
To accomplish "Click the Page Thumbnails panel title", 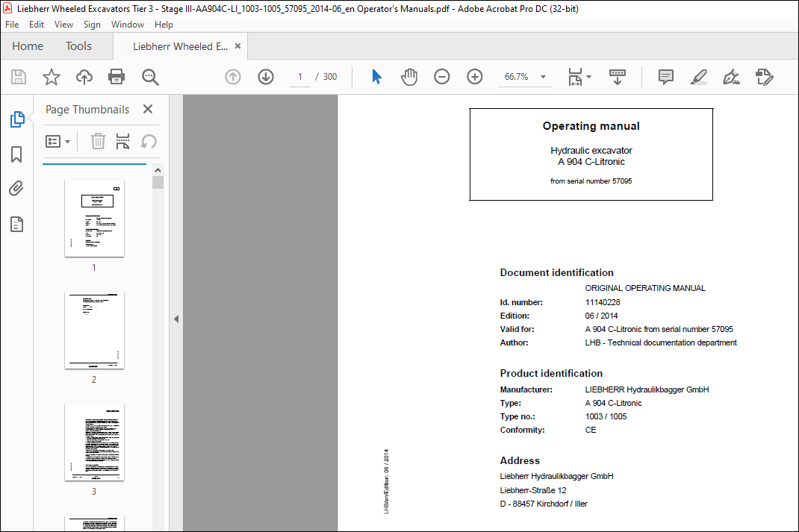I will click(87, 110).
